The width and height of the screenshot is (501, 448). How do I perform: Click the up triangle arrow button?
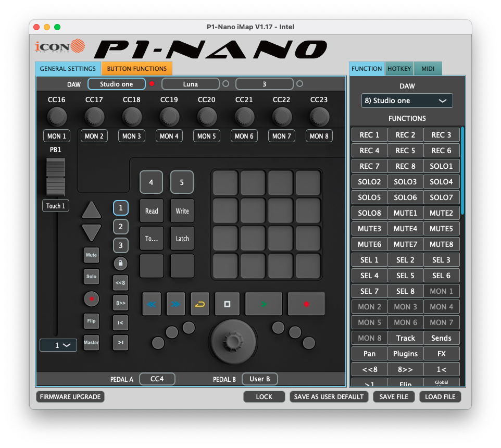(x=91, y=210)
